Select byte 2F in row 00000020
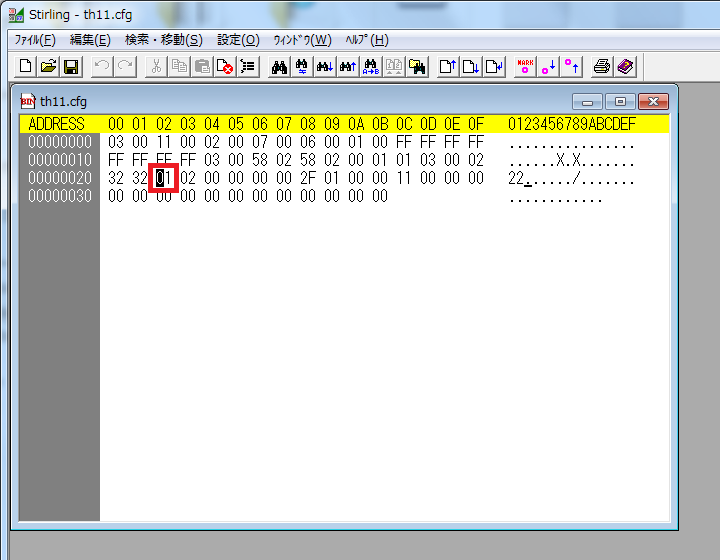The height and width of the screenshot is (560, 720). (x=308, y=178)
